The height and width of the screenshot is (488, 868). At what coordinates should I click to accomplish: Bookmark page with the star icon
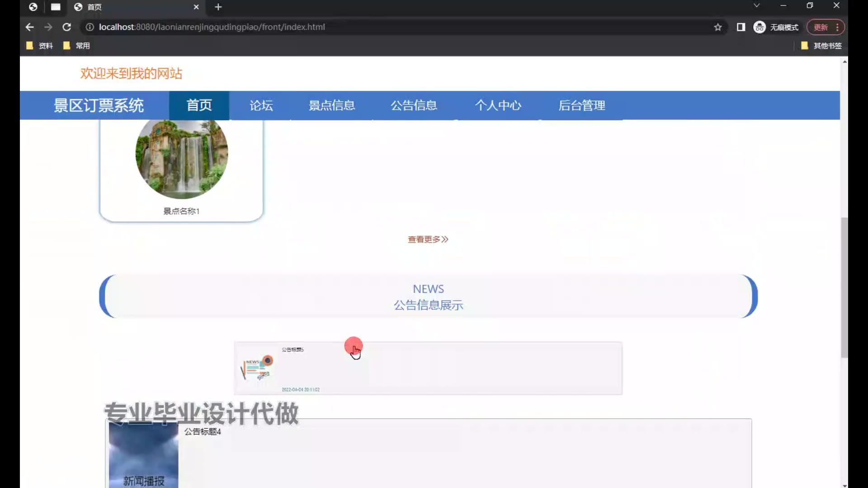(x=717, y=27)
